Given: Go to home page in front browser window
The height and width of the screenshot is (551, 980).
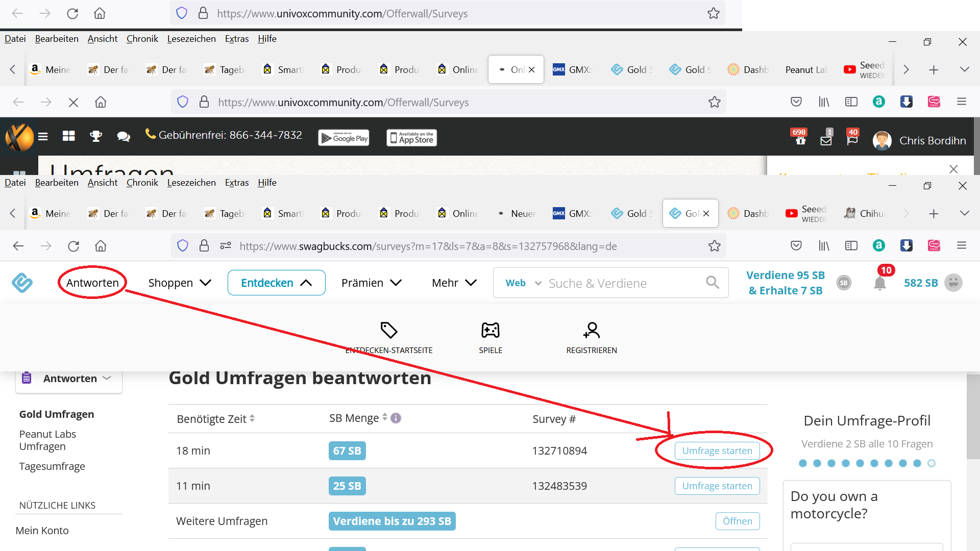Looking at the screenshot, I should pyautogui.click(x=101, y=246).
